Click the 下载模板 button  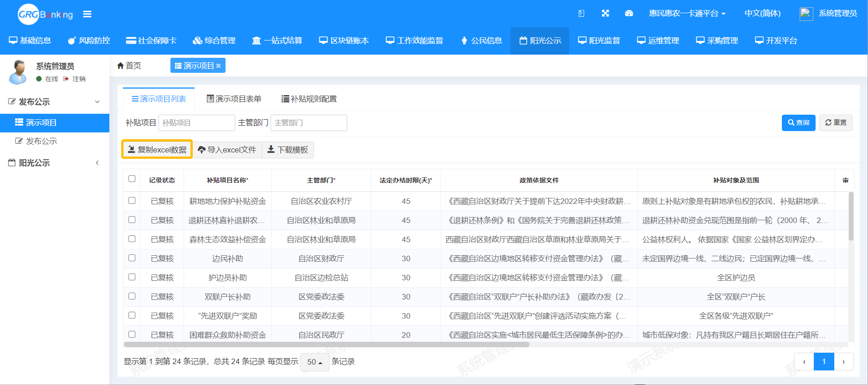[x=288, y=150]
